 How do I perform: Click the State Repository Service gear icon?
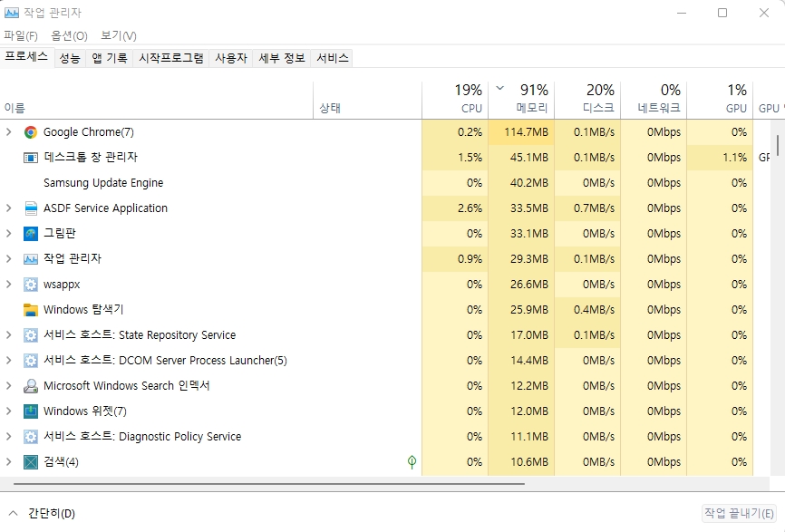coord(31,335)
